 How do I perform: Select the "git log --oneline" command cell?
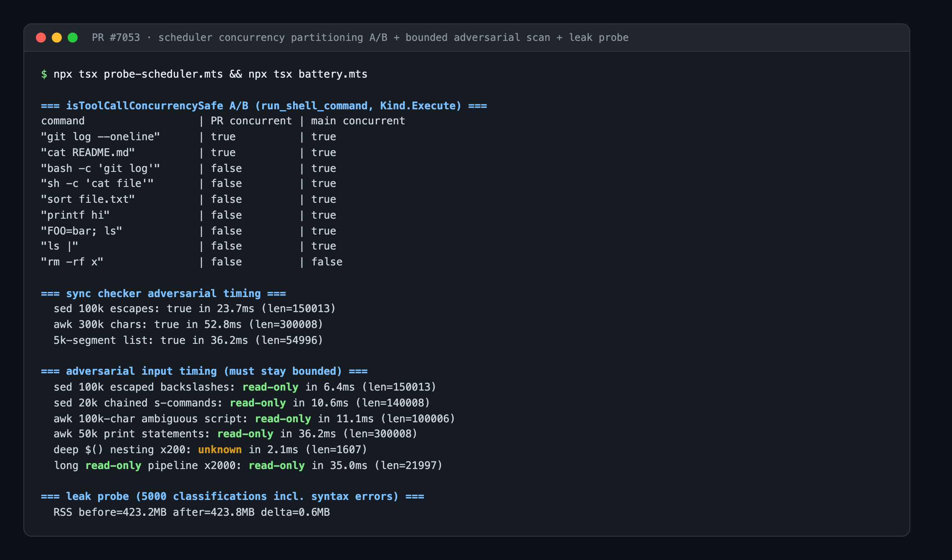tap(100, 137)
